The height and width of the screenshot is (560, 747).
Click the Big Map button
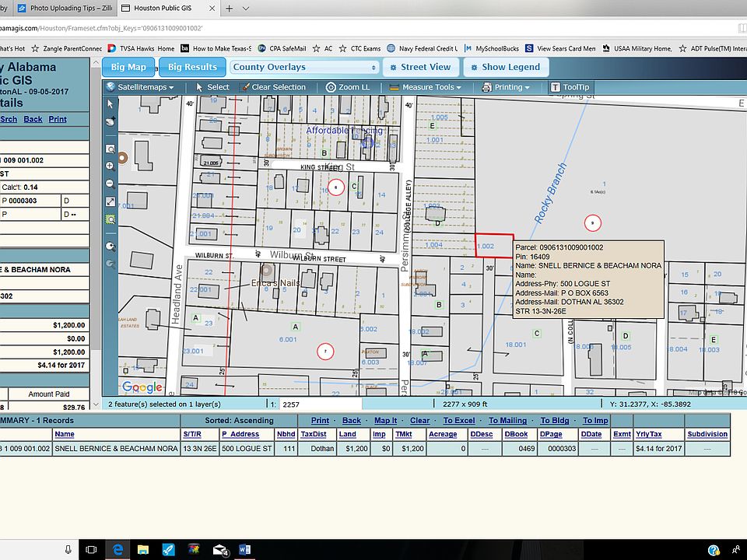tap(128, 67)
